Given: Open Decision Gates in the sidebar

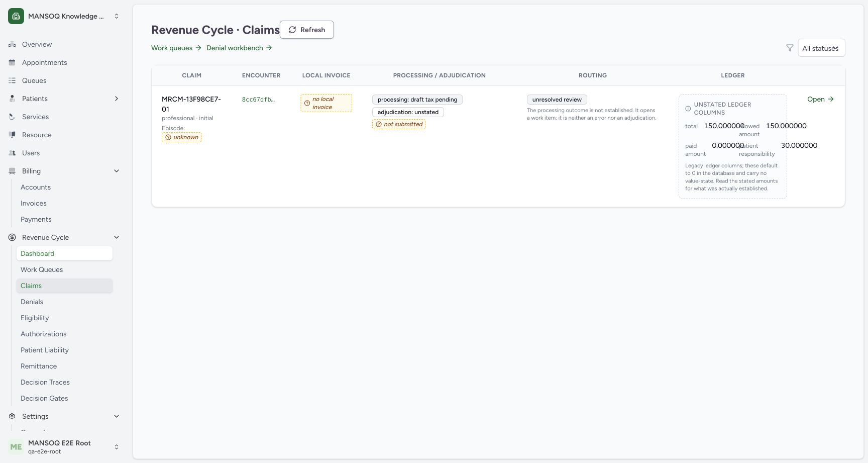Looking at the screenshot, I should 64,398.
